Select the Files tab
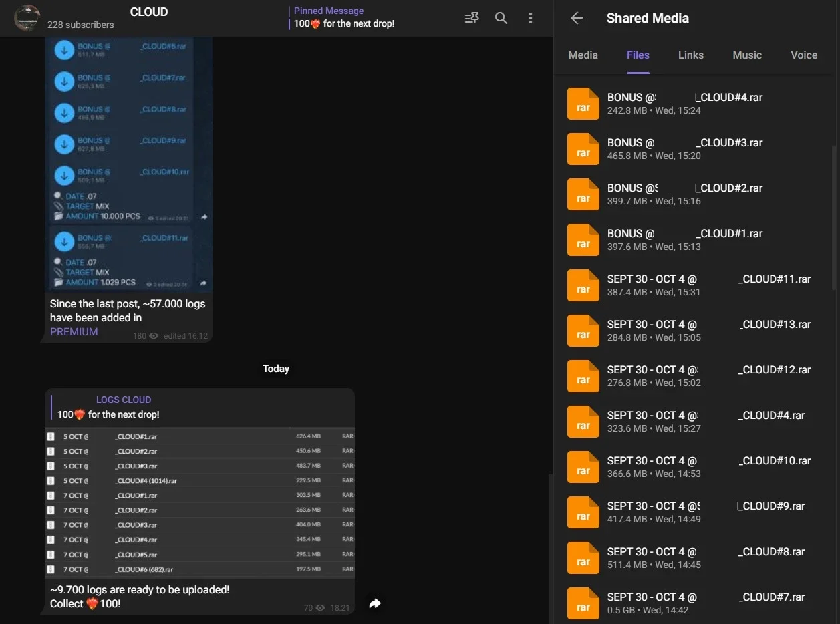840x624 pixels. (x=638, y=55)
